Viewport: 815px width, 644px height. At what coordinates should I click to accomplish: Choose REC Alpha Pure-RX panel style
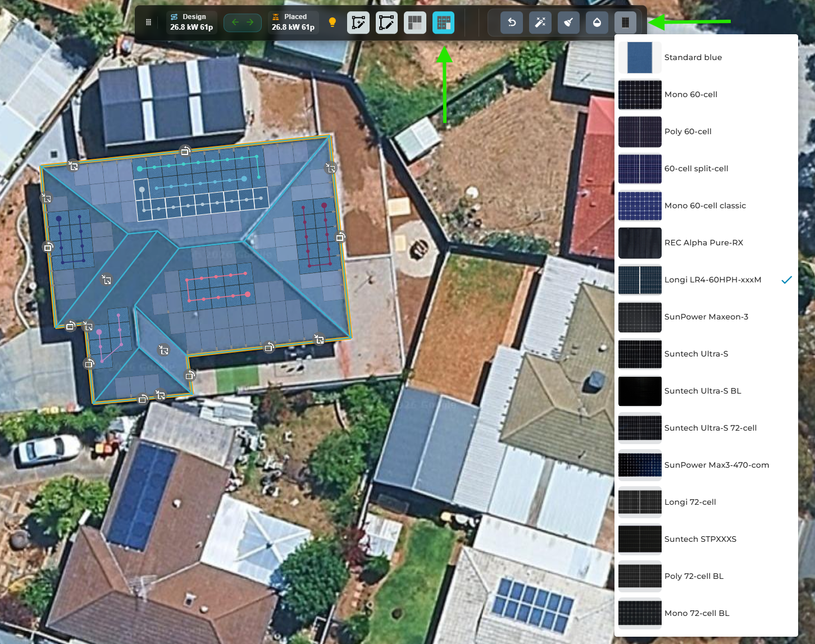(703, 243)
